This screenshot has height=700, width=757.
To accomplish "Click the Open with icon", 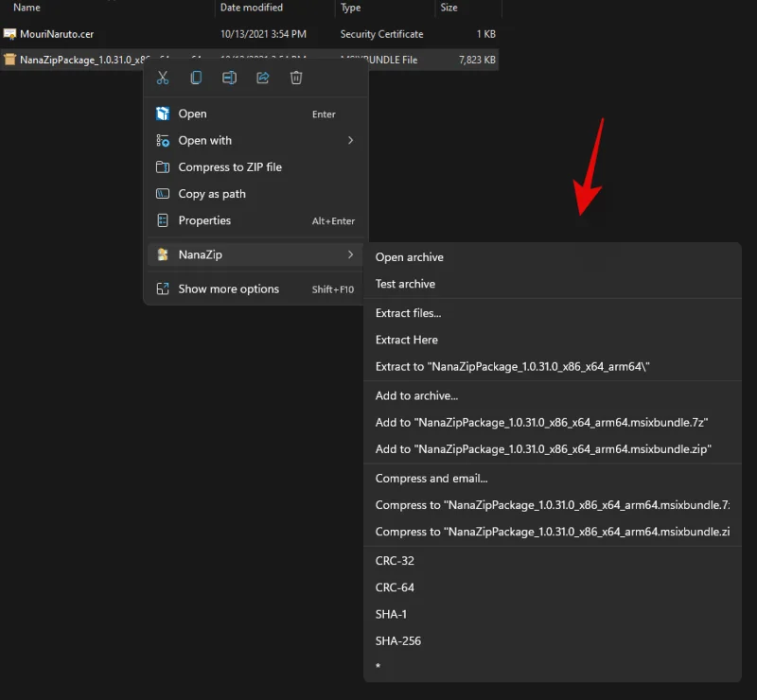I will pos(162,140).
